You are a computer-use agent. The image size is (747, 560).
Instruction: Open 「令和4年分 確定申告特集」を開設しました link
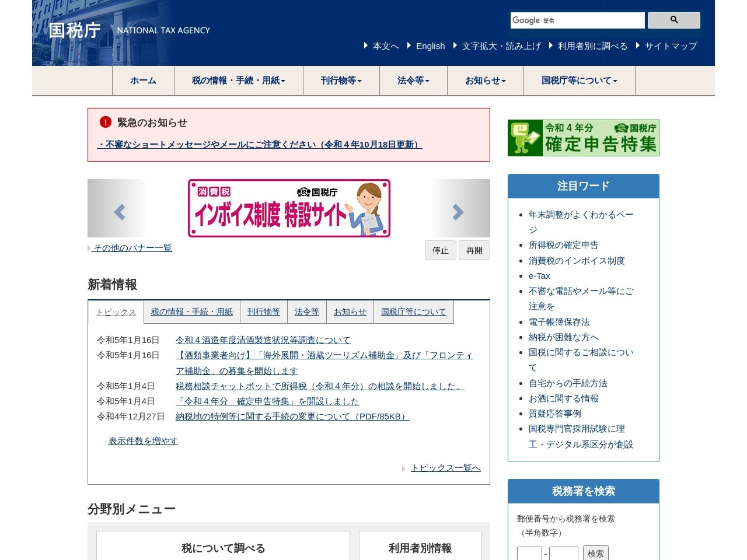point(267,401)
